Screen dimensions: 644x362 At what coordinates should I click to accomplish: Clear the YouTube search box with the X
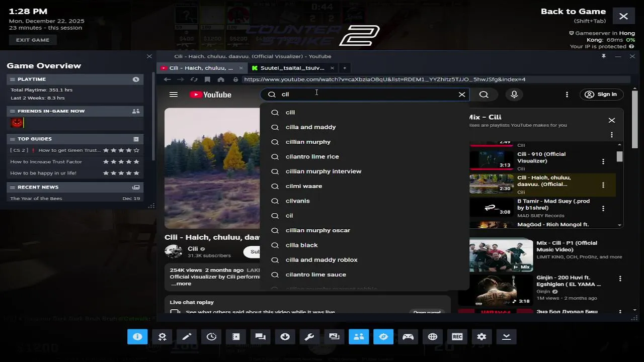click(462, 95)
